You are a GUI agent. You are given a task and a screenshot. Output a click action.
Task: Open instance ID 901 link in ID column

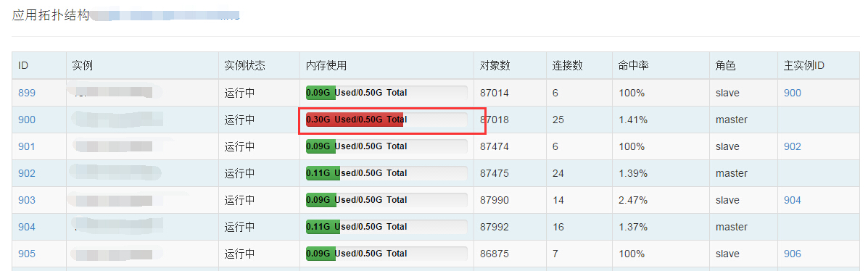(27, 146)
